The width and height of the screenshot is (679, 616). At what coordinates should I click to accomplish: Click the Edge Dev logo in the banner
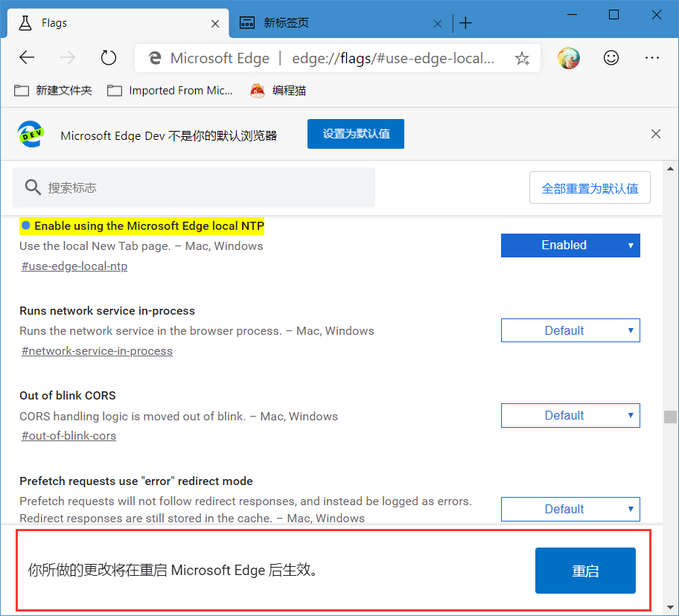30,134
